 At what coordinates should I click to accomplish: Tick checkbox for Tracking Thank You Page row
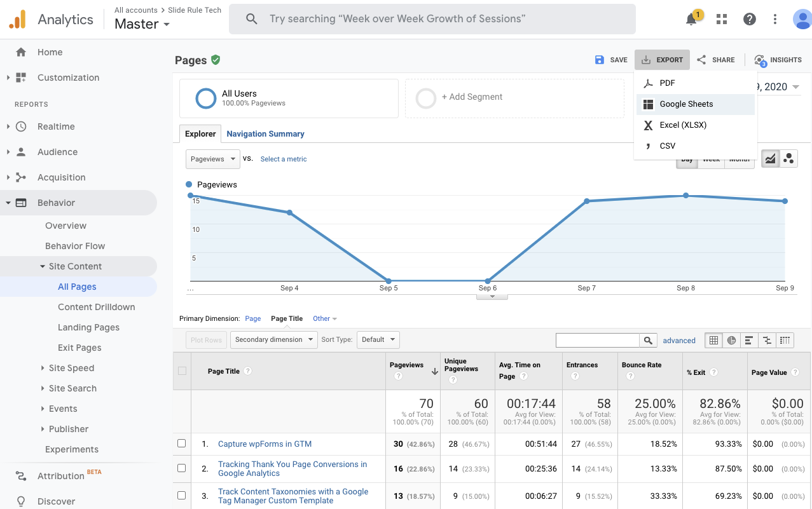tap(182, 468)
